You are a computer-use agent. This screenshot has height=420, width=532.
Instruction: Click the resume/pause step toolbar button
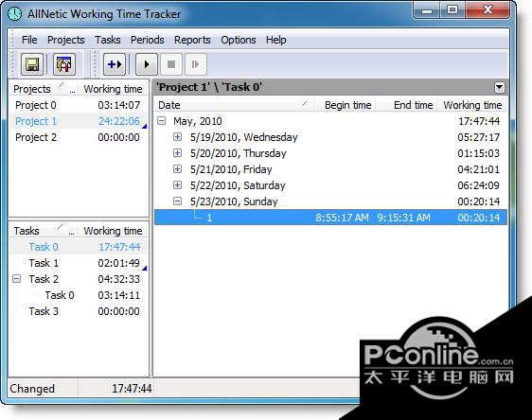coord(196,64)
